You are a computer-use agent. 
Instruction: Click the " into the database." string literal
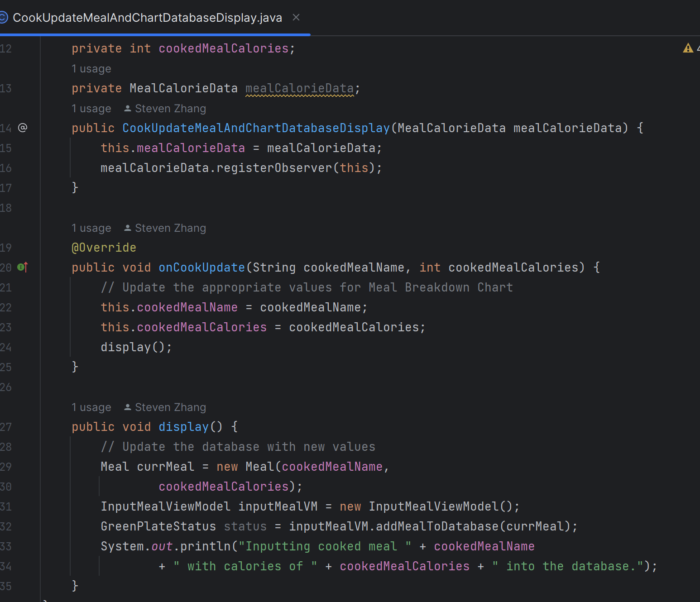(x=568, y=566)
